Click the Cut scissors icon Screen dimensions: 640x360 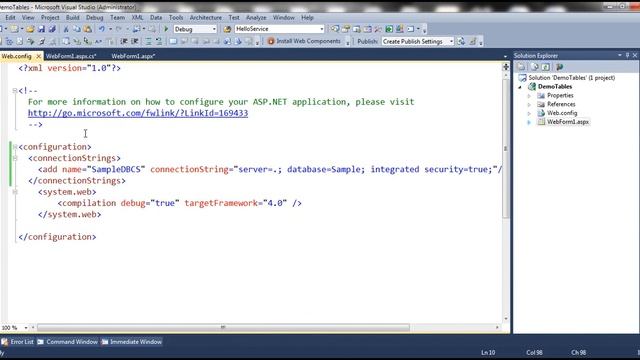(66, 29)
